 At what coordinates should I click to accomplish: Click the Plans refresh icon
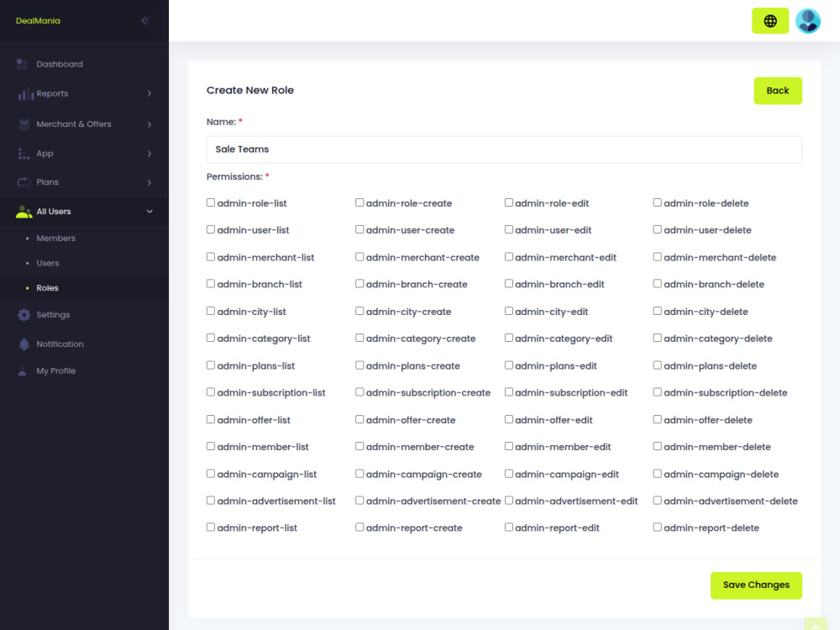(24, 182)
